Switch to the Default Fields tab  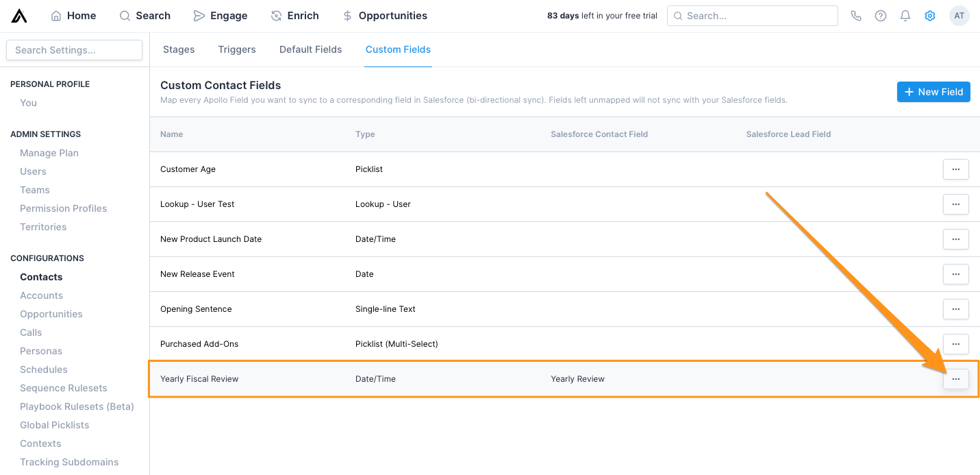(310, 49)
